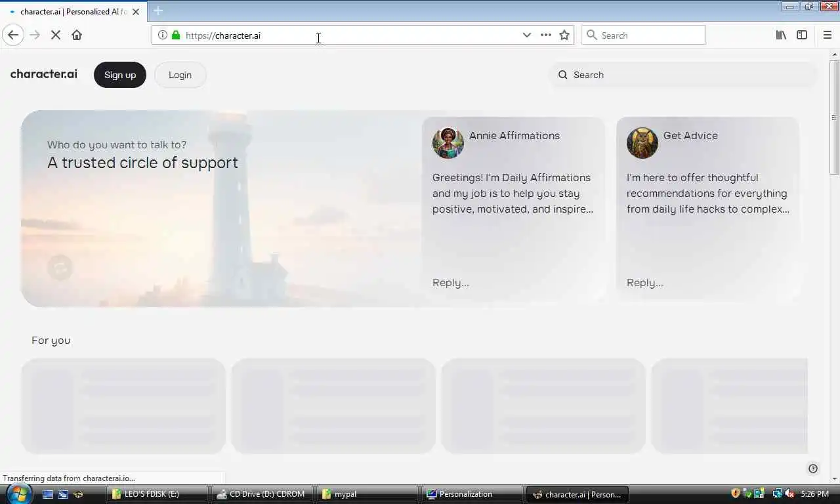Click the refresh circle icon on banner

(x=60, y=268)
